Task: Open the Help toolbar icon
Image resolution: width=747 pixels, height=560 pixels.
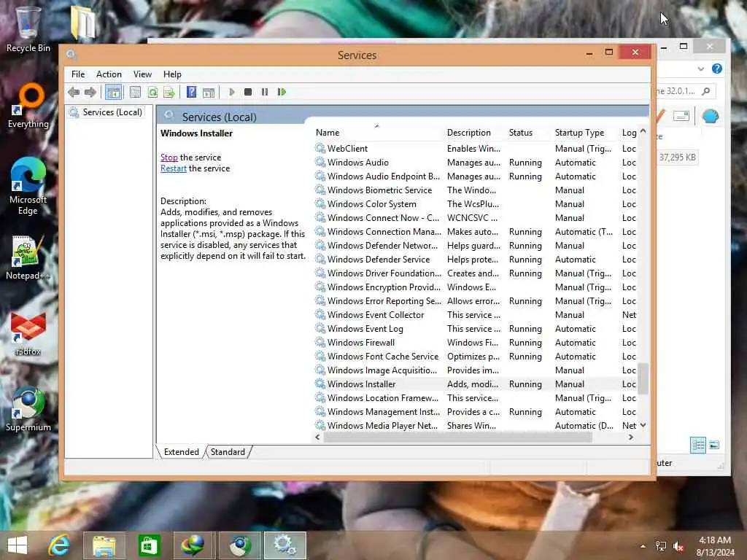Action: click(191, 92)
